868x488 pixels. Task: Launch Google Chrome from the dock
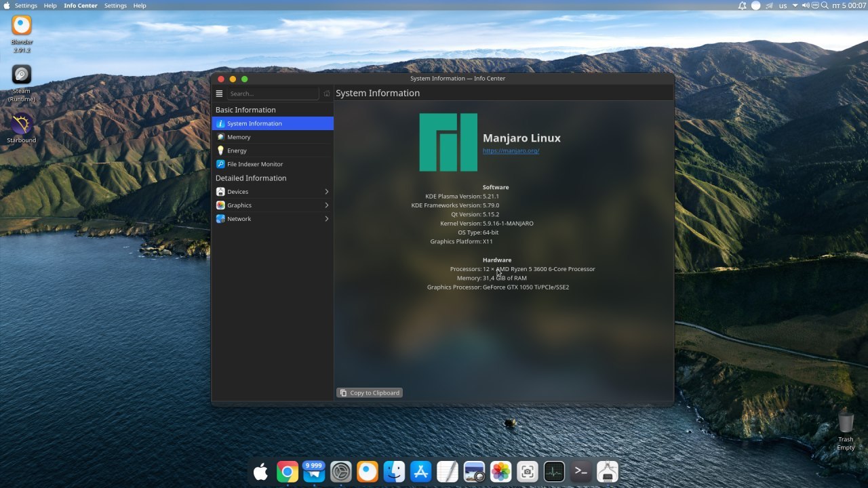(288, 472)
